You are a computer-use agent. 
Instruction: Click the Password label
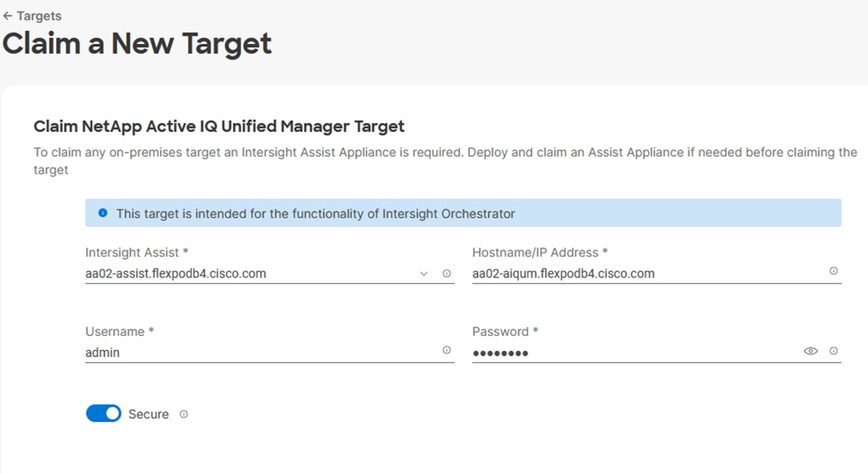[x=505, y=331]
